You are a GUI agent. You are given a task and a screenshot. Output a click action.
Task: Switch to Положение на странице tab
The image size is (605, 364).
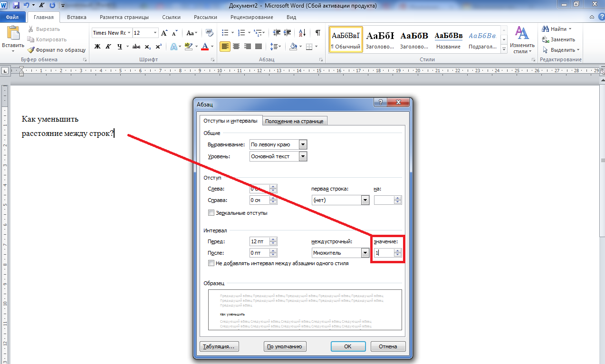click(294, 121)
